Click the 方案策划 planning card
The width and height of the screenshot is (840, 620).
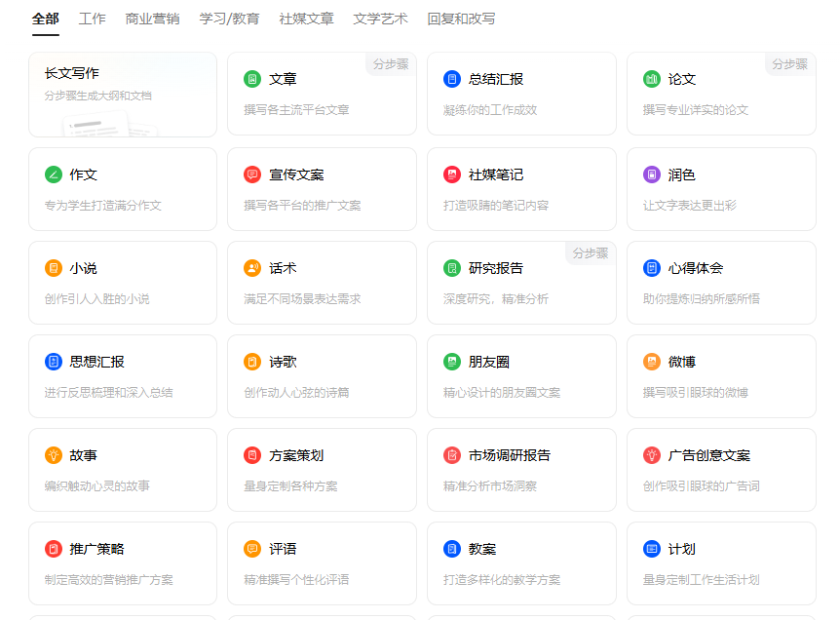click(322, 470)
